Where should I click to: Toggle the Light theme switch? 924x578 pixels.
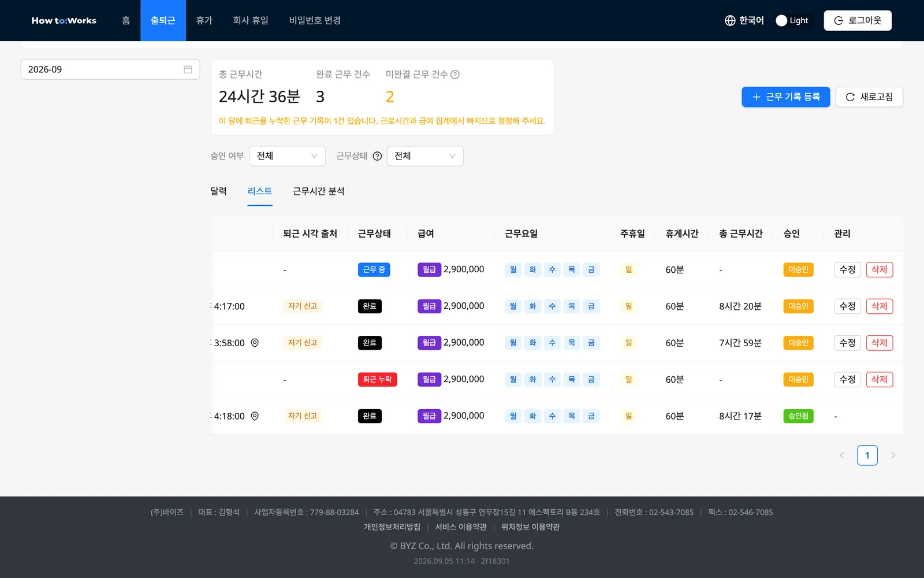[792, 21]
